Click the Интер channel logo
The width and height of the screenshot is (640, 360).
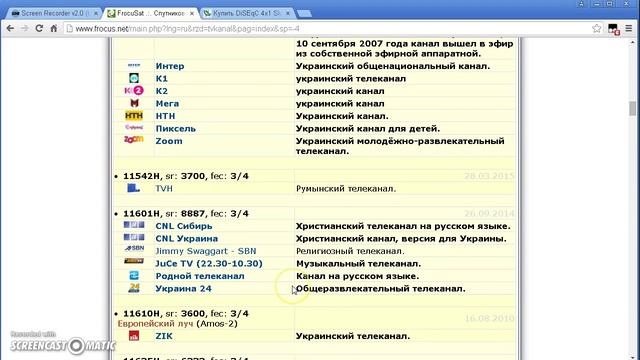(x=134, y=65)
